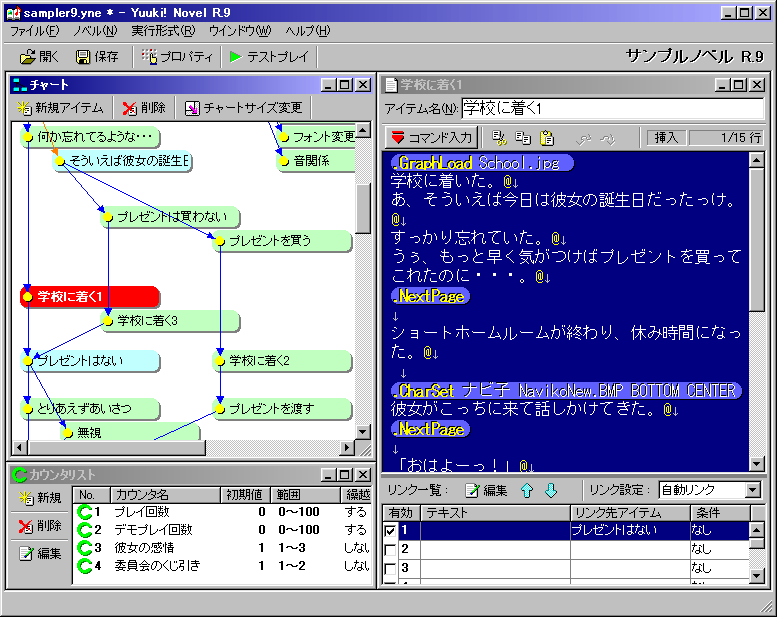Screen dimensions: 777x617
Task: Open the ノベル(N) menu
Action: pyautogui.click(x=95, y=31)
